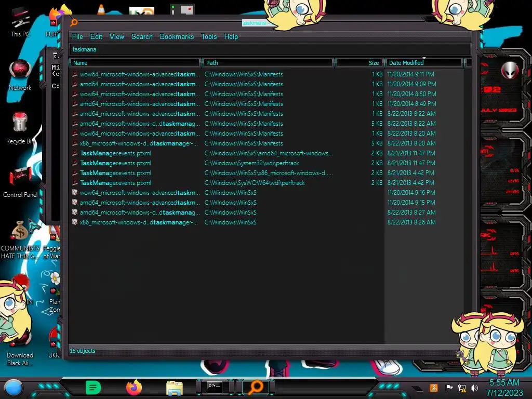Image resolution: width=532 pixels, height=399 pixels.
Task: Click file icon of amd64 manifest dated 11/20/2014 9:09 PM
Action: click(x=75, y=84)
